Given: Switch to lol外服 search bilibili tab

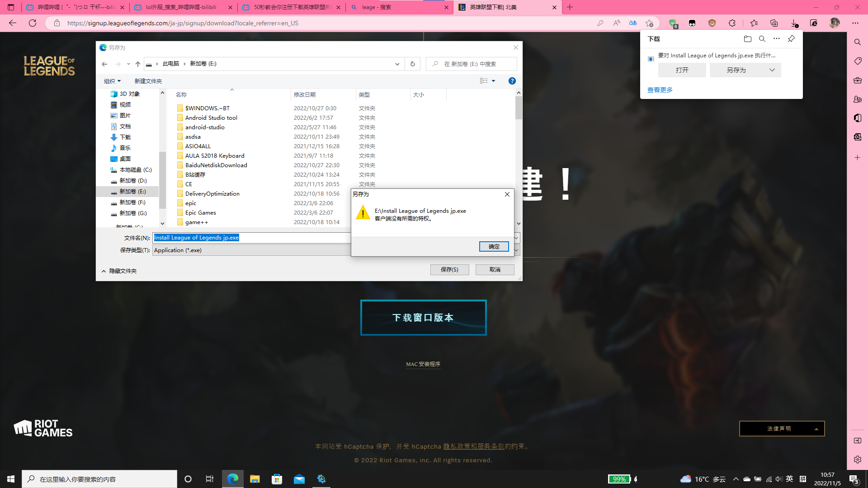Looking at the screenshot, I should (x=184, y=7).
